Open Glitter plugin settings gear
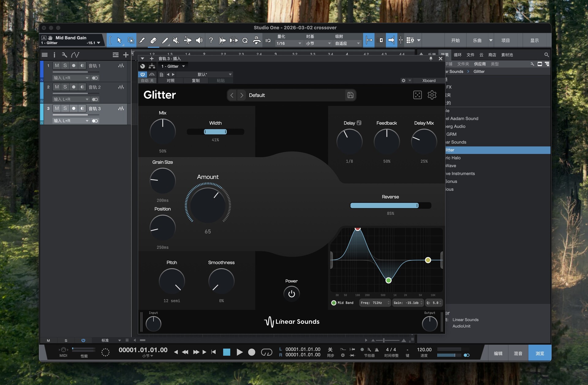Viewport: 588px width, 385px height. 432,95
